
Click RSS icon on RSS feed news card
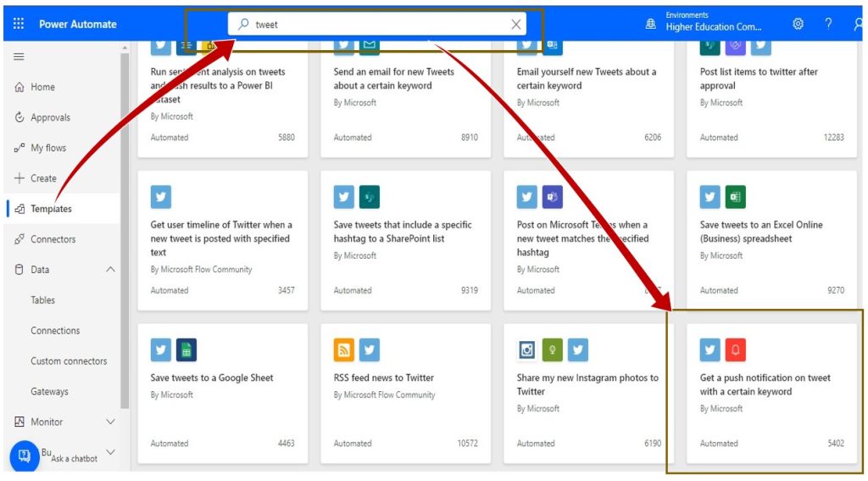(x=344, y=350)
